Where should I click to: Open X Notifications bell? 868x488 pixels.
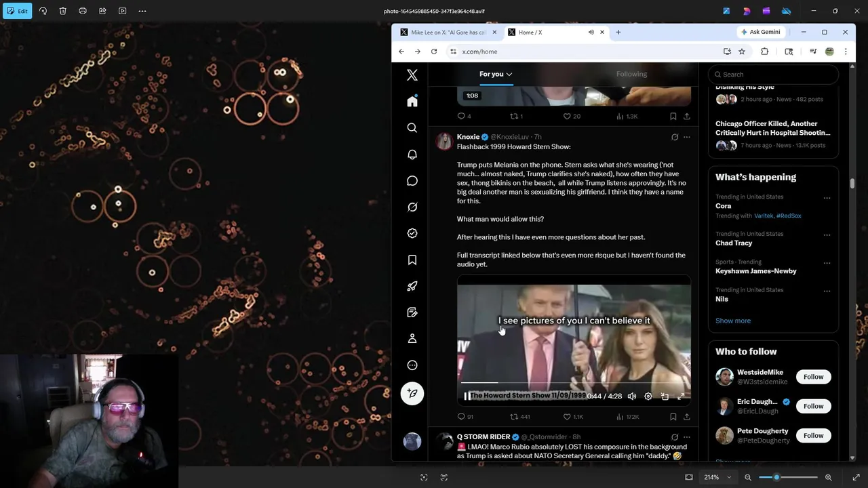click(x=412, y=155)
